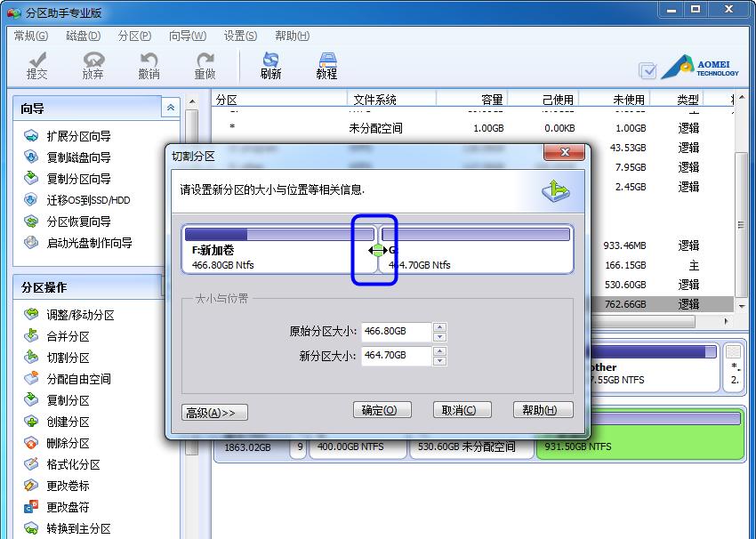Confirm the split with 确定(O) button

click(x=382, y=410)
